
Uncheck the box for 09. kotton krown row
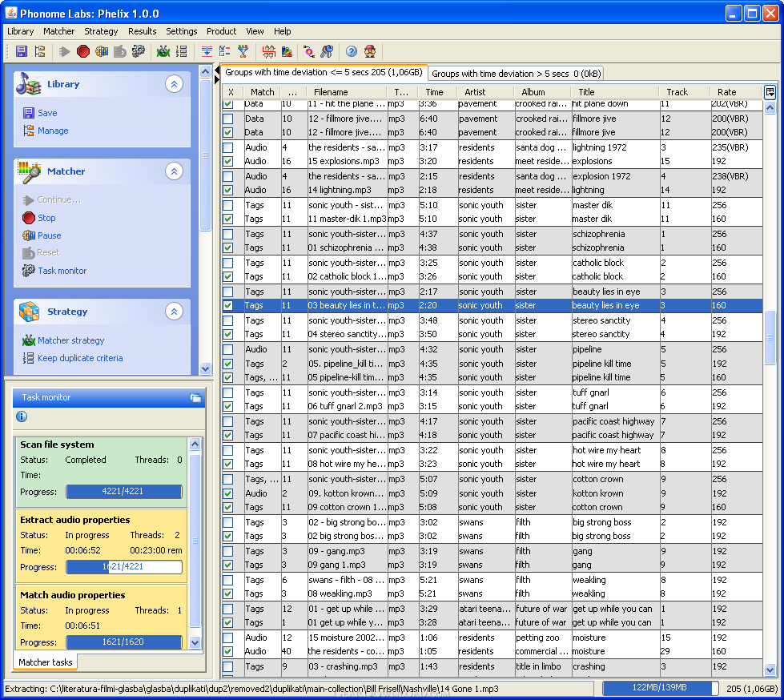pos(228,493)
